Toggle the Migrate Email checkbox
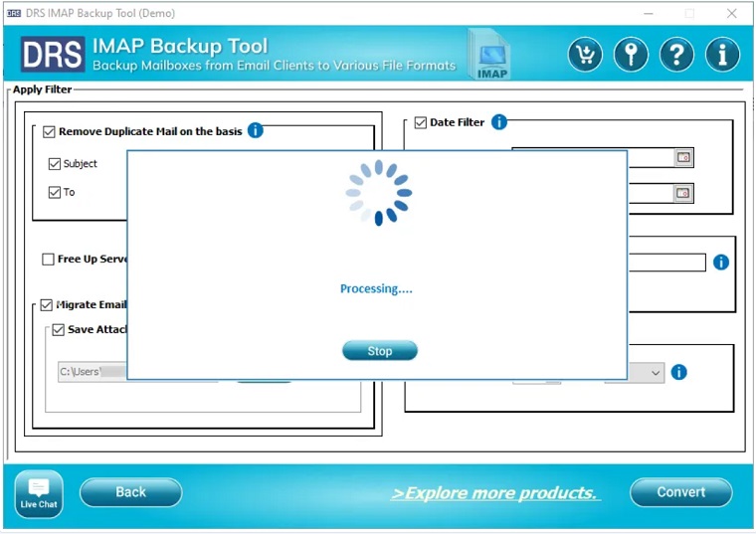 pos(47,305)
